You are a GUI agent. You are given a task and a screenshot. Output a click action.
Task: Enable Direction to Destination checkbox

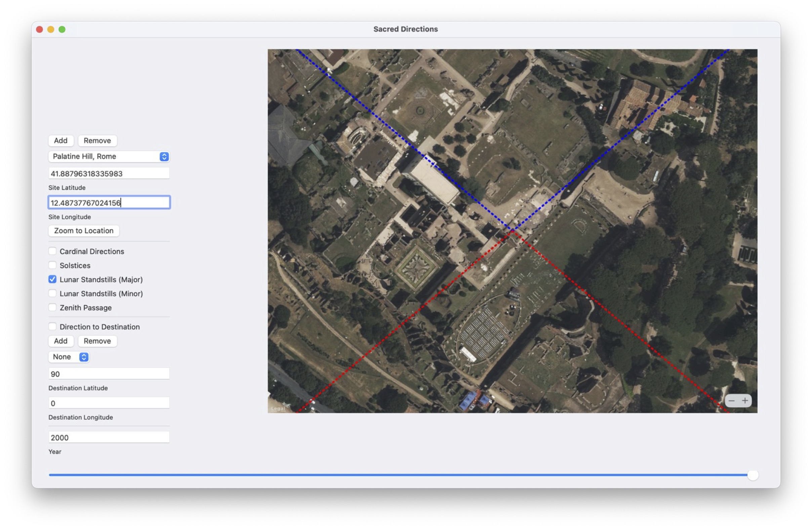pyautogui.click(x=52, y=326)
